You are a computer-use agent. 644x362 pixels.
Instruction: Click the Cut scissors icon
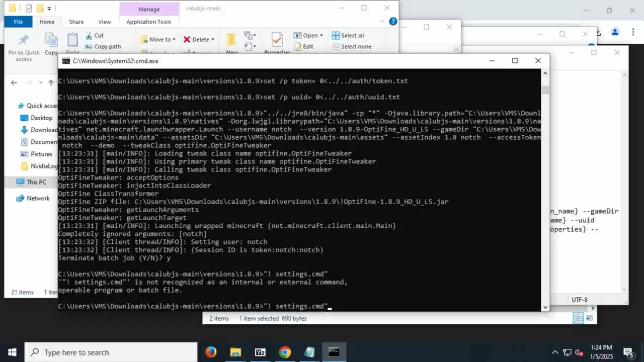[89, 36]
